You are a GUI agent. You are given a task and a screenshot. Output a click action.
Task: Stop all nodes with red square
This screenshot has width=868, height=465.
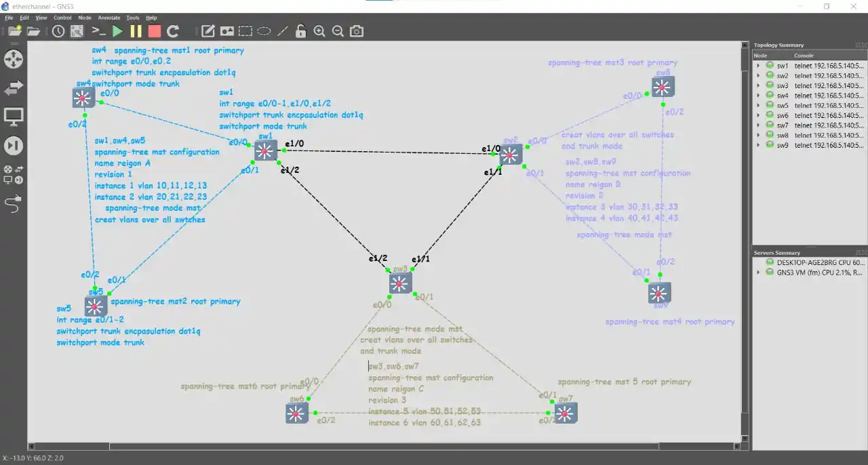pos(155,31)
